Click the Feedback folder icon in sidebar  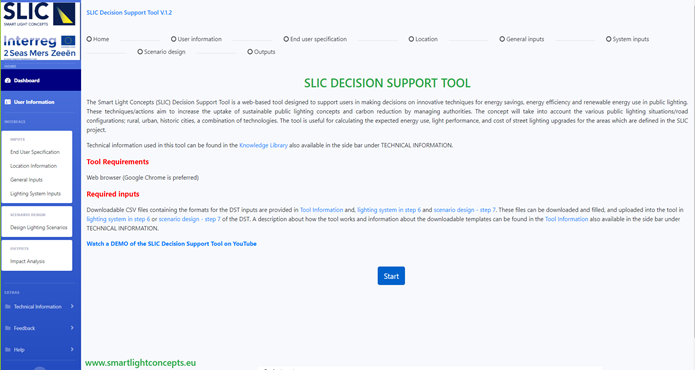(x=8, y=328)
